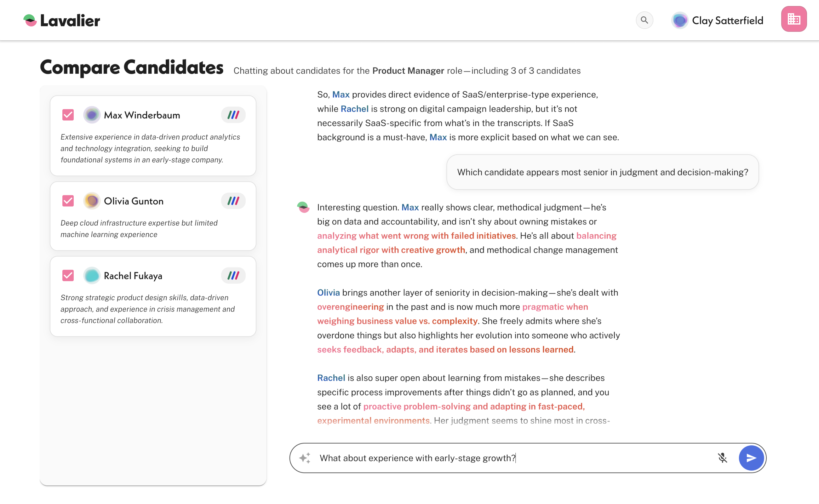
Task: Click Olivia Gunton's striped score icon
Action: 233,201
